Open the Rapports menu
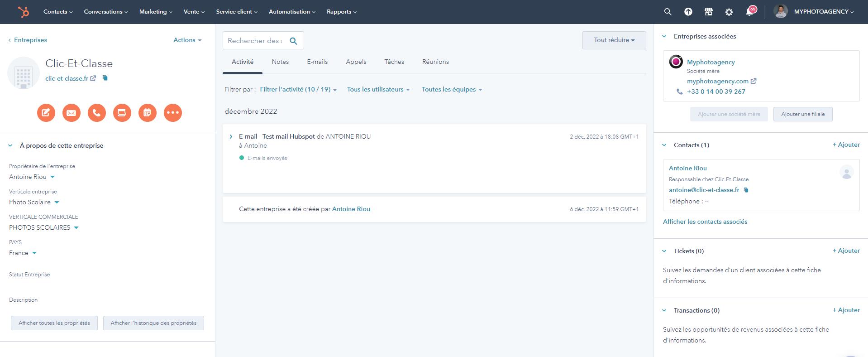The image size is (868, 357). [x=342, y=12]
